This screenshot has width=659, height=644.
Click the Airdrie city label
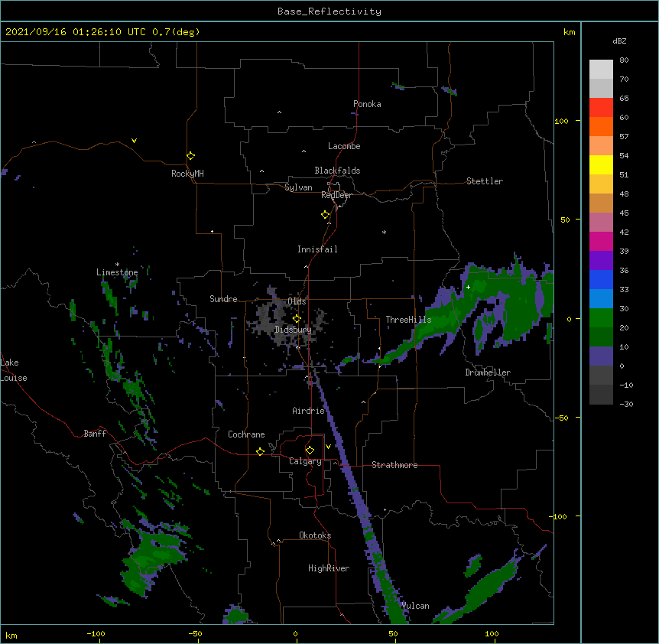pos(309,411)
